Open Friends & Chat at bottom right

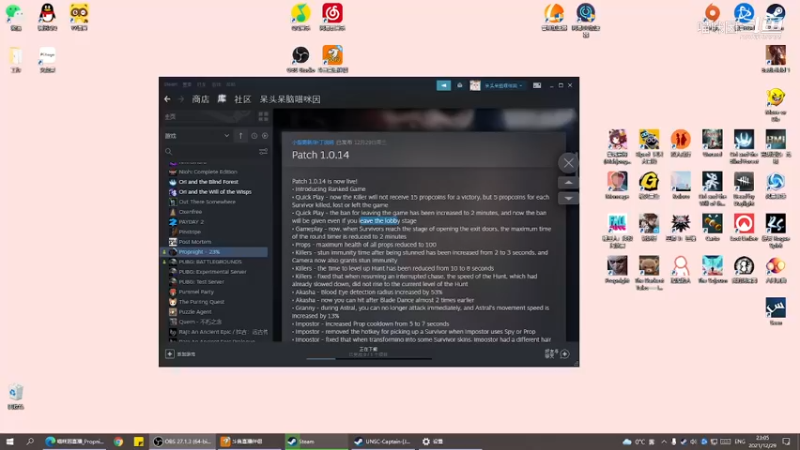tap(557, 354)
